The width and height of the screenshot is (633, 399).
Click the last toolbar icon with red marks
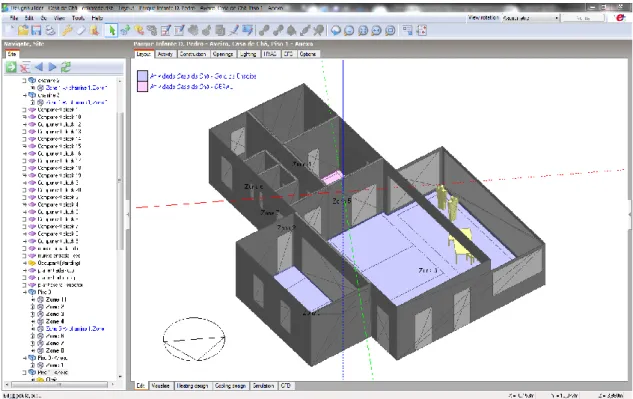coord(422,30)
